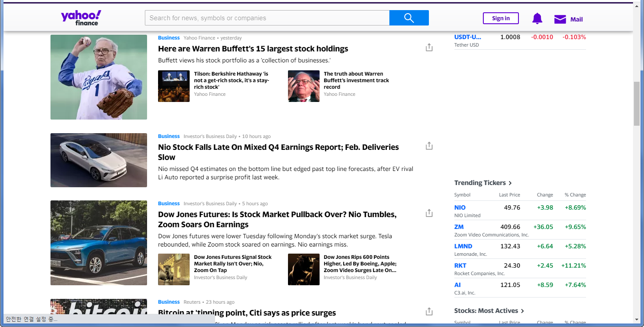Click Business tag on Nio Stock Falls article
Screen dimensions: 644x327
[169, 136]
